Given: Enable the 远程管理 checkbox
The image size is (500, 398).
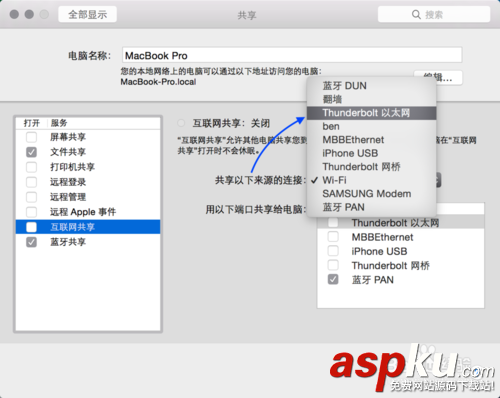Looking at the screenshot, I should pyautogui.click(x=31, y=197).
